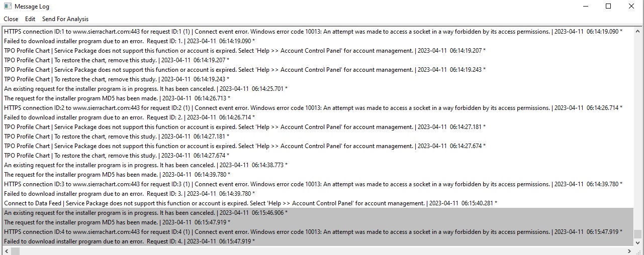Close the window with the X button
Screen dimensions: 644x255
631,7
